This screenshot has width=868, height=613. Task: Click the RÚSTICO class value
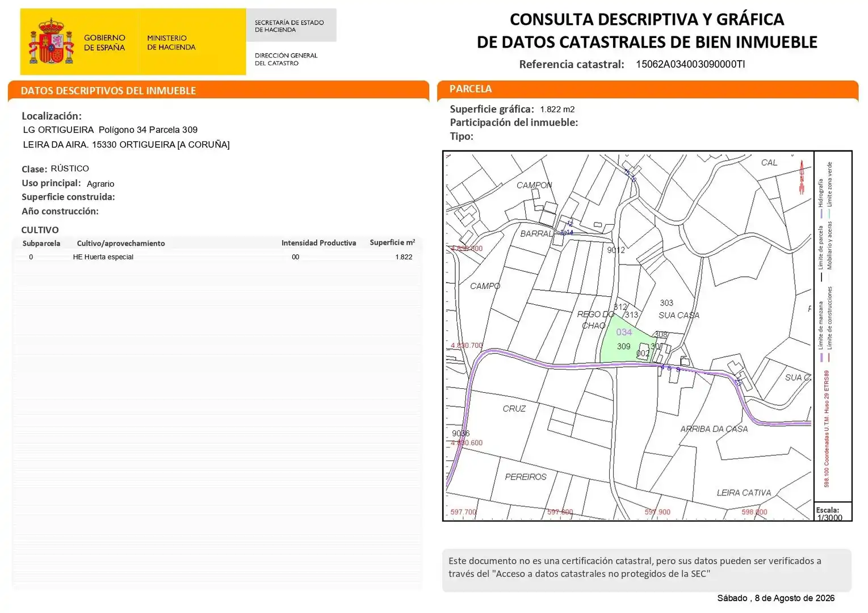coord(70,169)
